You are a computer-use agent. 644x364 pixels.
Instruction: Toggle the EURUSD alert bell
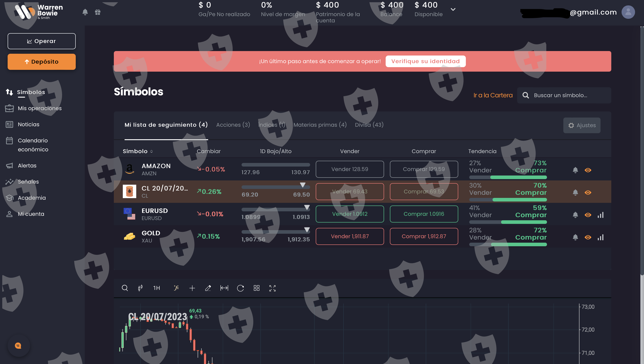(575, 215)
